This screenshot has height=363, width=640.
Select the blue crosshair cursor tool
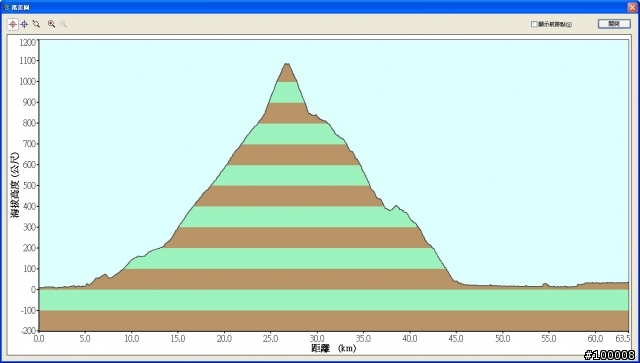tap(24, 24)
